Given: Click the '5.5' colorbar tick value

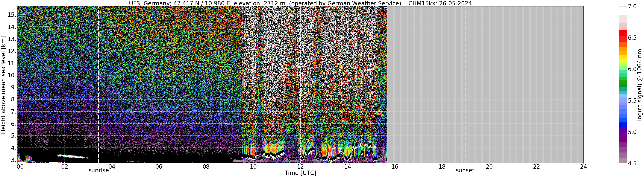Looking at the screenshot, I should click(x=632, y=101).
